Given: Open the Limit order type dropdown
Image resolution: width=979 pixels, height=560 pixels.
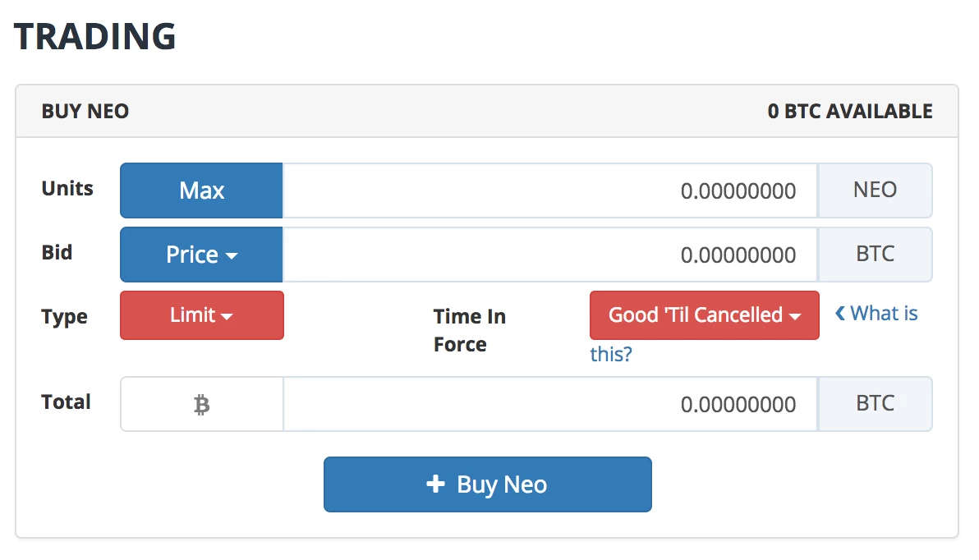Looking at the screenshot, I should point(201,315).
